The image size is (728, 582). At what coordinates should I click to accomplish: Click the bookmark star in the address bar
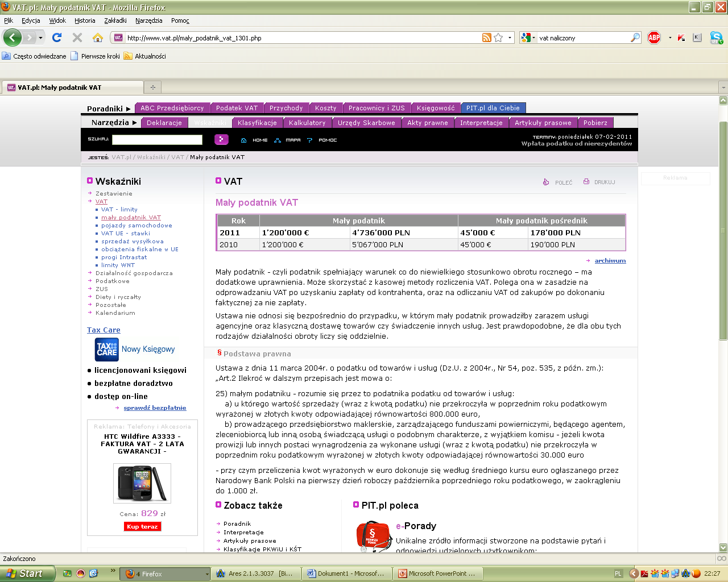(498, 38)
